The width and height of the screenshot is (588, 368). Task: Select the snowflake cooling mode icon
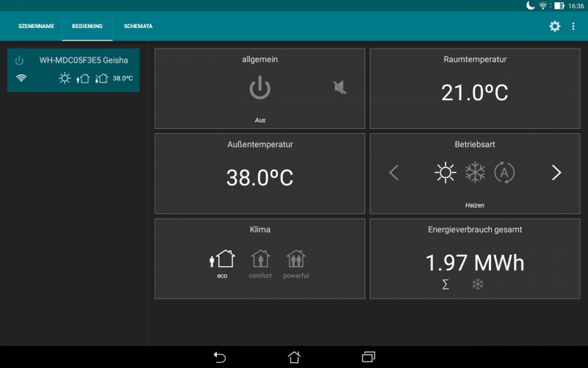click(475, 172)
